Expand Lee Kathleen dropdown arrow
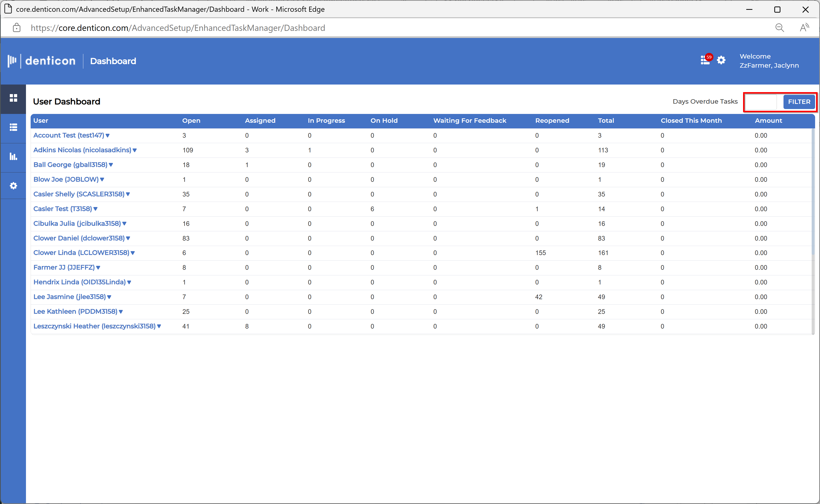Image resolution: width=820 pixels, height=504 pixels. pyautogui.click(x=121, y=312)
